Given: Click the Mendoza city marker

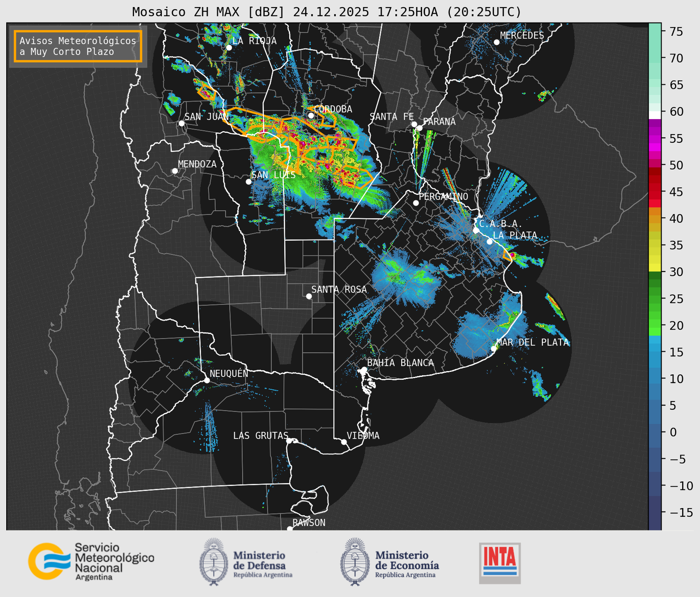Looking at the screenshot, I should coord(175,171).
